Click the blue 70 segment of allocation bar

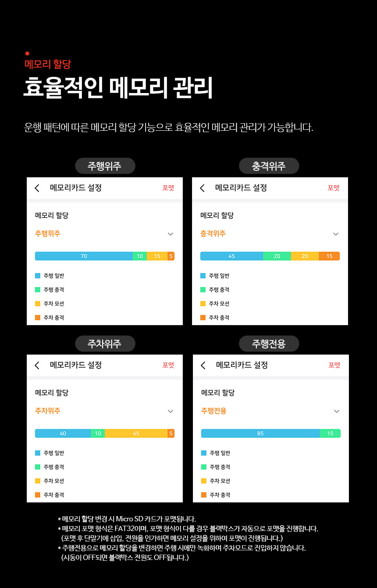[x=84, y=256]
